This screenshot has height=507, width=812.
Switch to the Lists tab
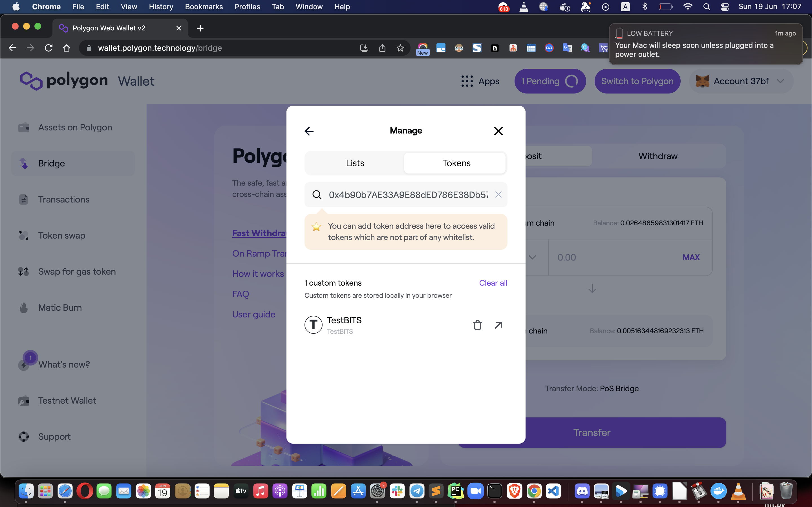click(x=355, y=163)
